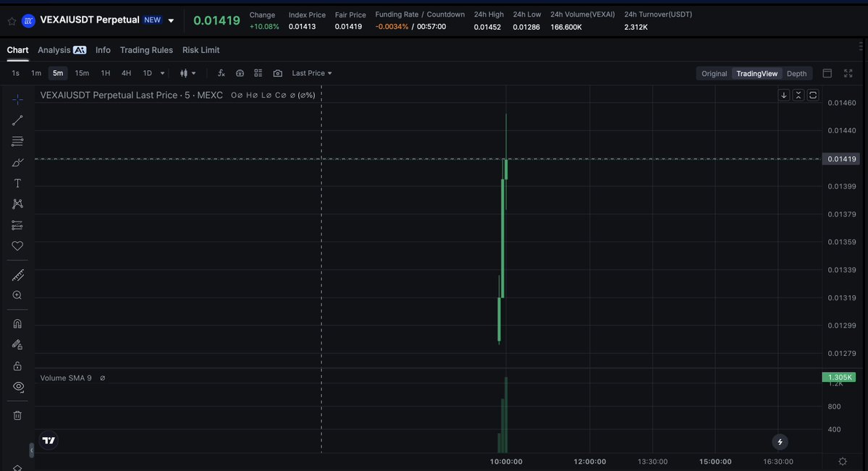Image resolution: width=868 pixels, height=471 pixels.
Task: Select the crosshair cursor tool
Action: (x=17, y=100)
